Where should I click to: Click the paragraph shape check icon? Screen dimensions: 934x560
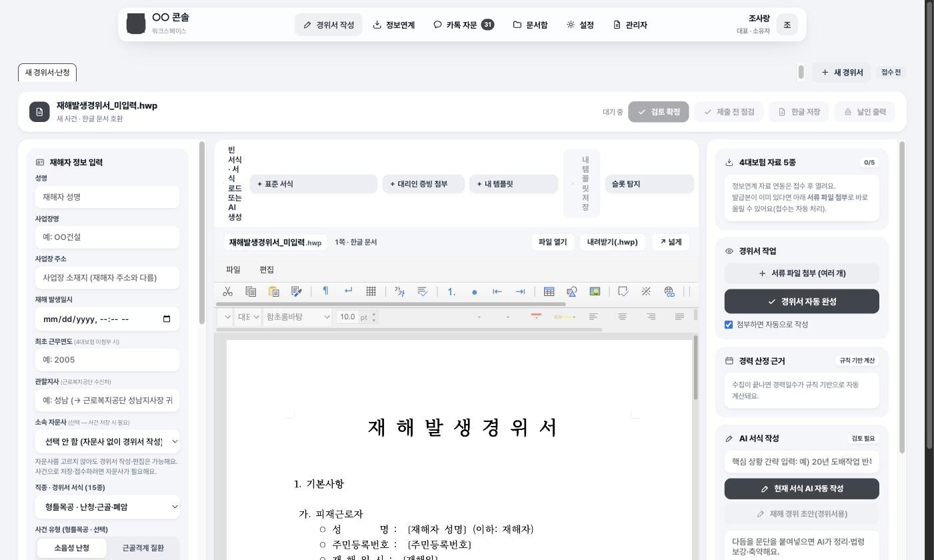422,291
